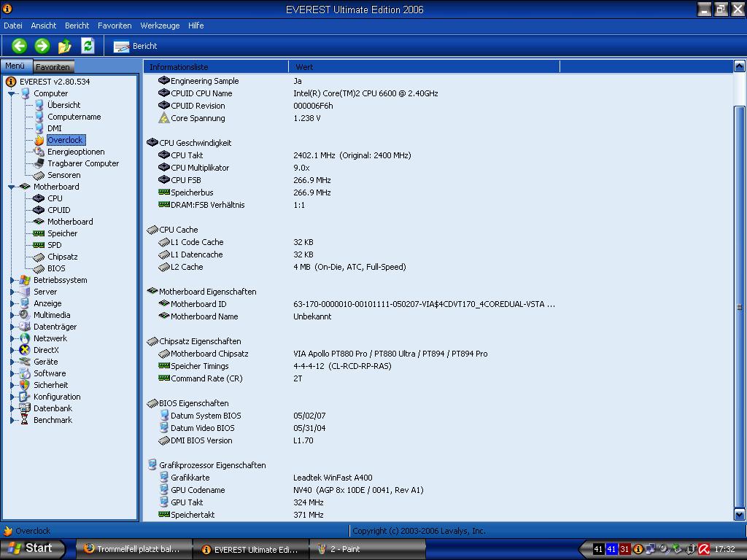Expand the Netzwerk tree node
The height and width of the screenshot is (560, 747).
tap(12, 338)
